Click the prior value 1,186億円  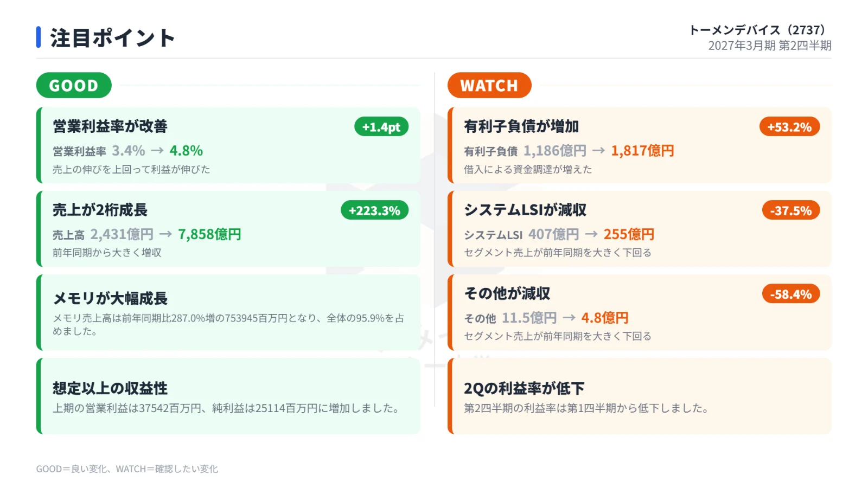tap(555, 150)
